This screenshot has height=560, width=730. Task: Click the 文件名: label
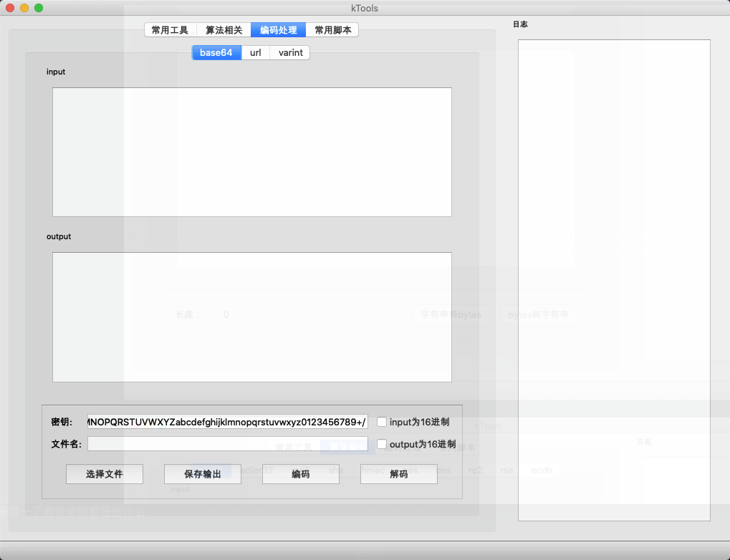coord(66,444)
